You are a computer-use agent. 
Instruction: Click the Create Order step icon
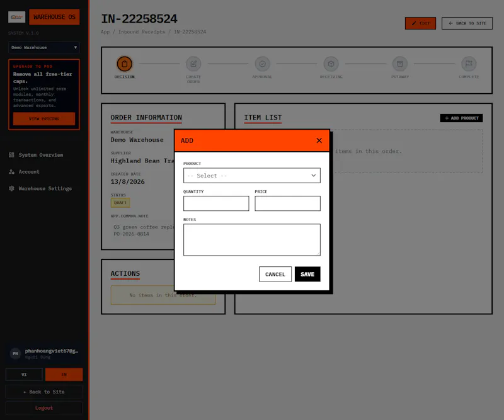193,64
